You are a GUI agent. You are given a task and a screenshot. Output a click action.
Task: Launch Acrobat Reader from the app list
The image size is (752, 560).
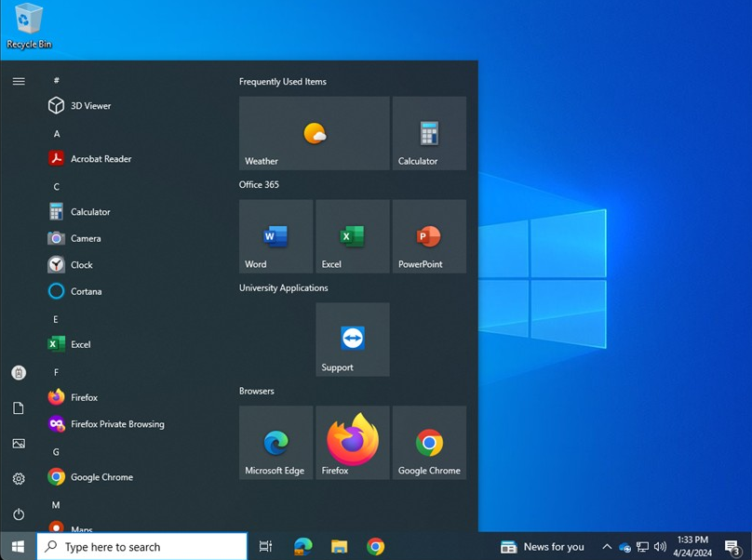(x=89, y=159)
